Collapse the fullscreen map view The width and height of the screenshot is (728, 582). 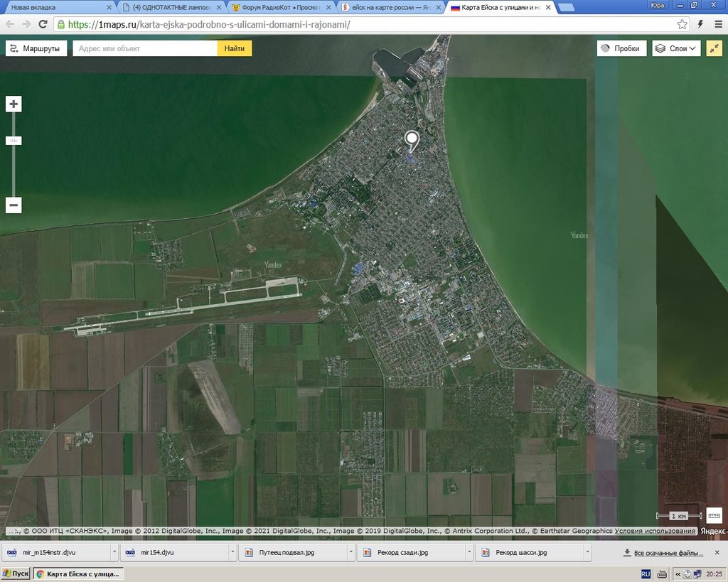(714, 48)
